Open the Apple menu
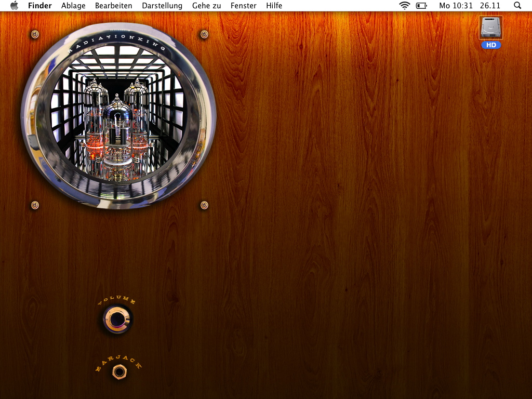Image resolution: width=532 pixels, height=399 pixels. [x=14, y=5]
